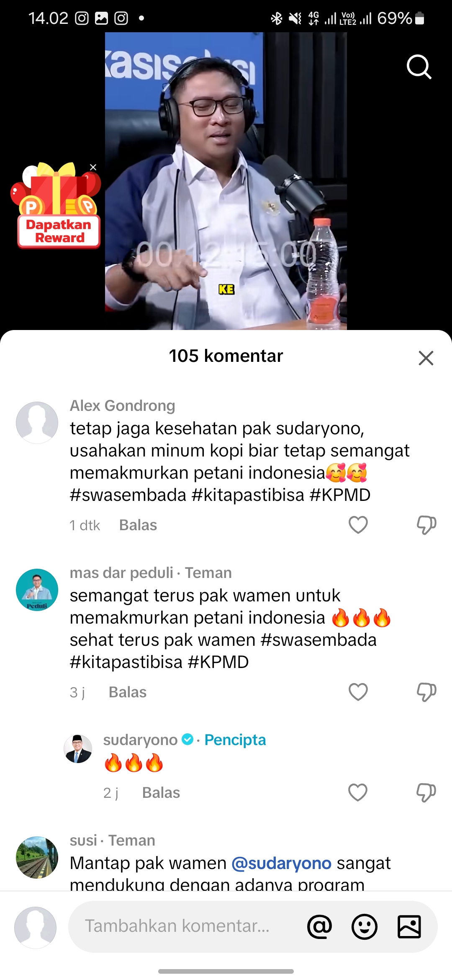The height and width of the screenshot is (980, 452).
Task: Open susi's profile avatar
Action: pos(37,857)
